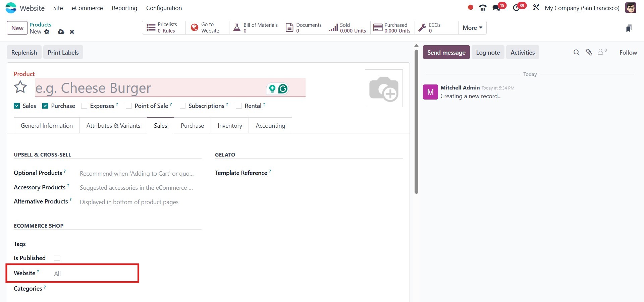This screenshot has width=644, height=302.
Task: Select the Sales tab
Action: coord(161,125)
